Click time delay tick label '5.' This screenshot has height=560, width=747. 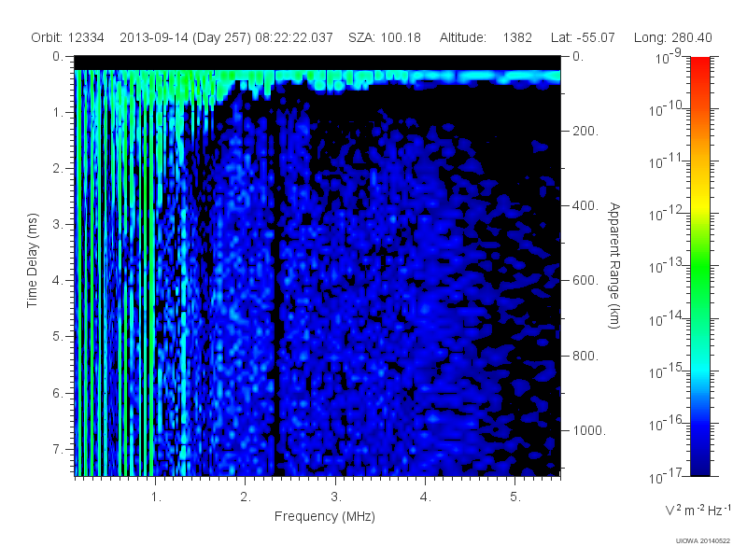pos(58,337)
